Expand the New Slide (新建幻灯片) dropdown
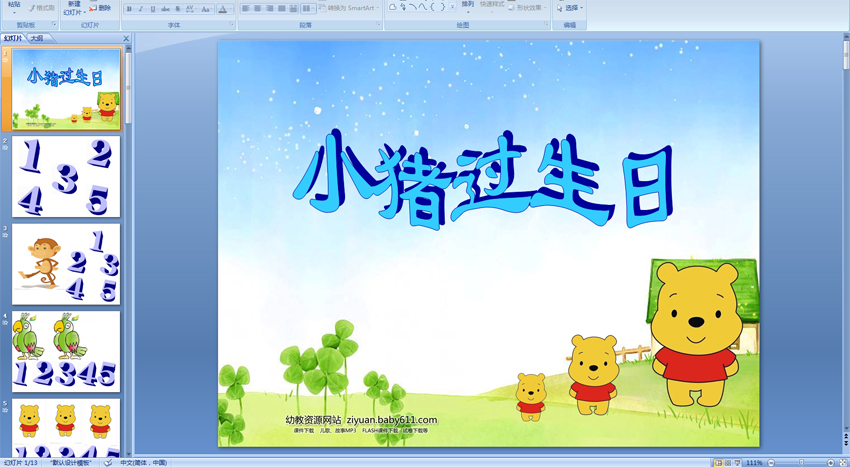Image resolution: width=850 pixels, height=467 pixels. point(73,13)
